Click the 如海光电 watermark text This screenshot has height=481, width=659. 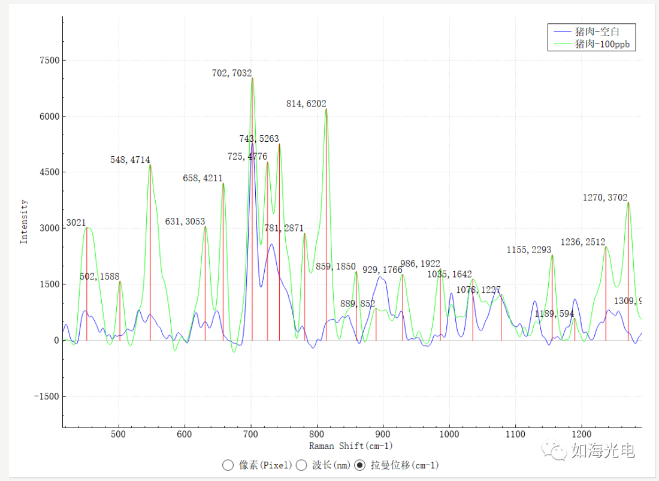[x=603, y=452]
